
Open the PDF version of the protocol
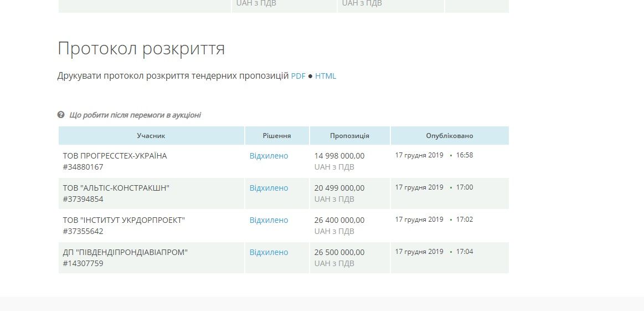[x=298, y=77]
